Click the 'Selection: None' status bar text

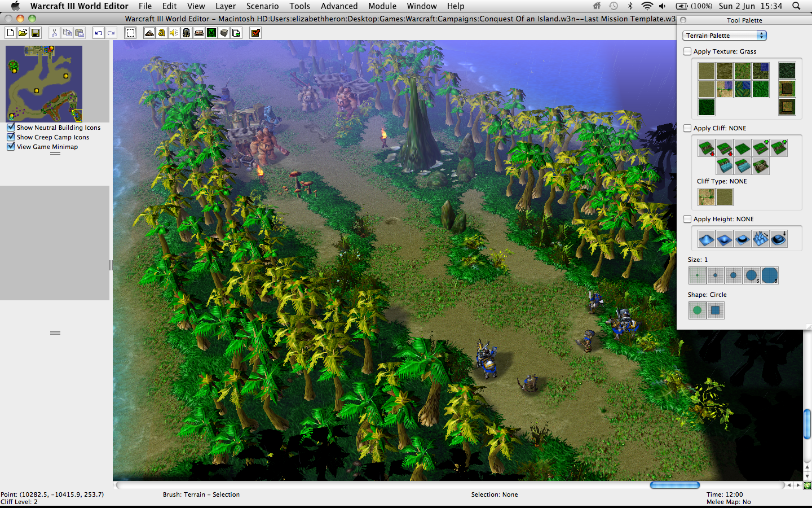[x=495, y=494]
